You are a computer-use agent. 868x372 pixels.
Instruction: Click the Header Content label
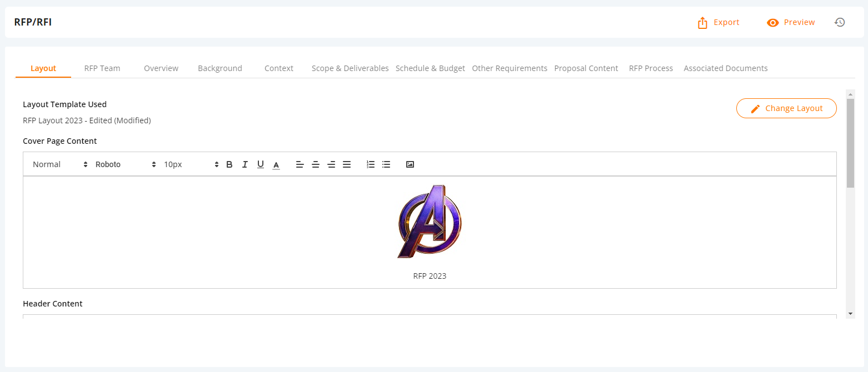click(53, 304)
